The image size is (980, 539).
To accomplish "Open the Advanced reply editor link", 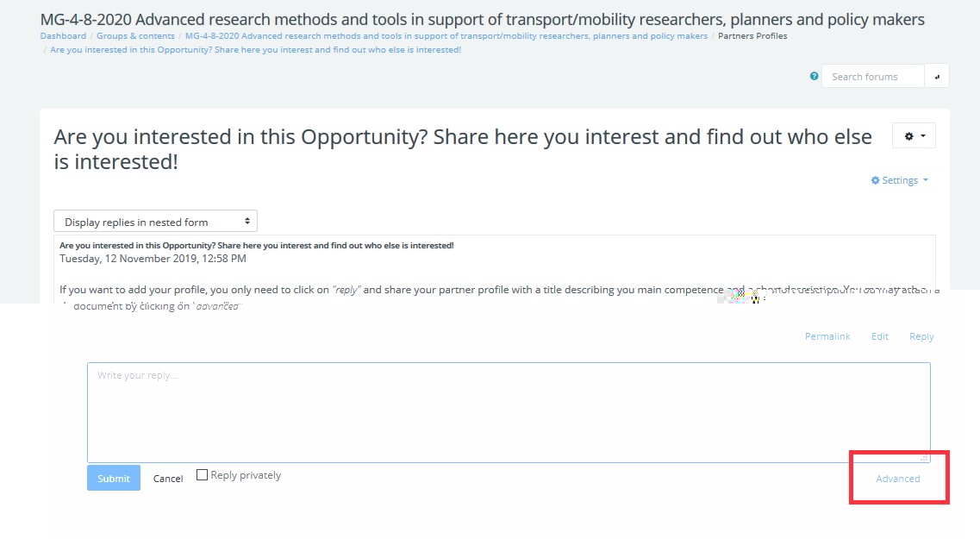I will coord(898,479).
